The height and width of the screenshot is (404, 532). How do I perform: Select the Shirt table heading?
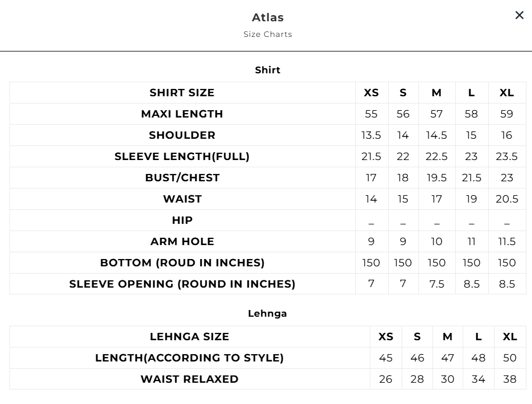[x=267, y=70]
